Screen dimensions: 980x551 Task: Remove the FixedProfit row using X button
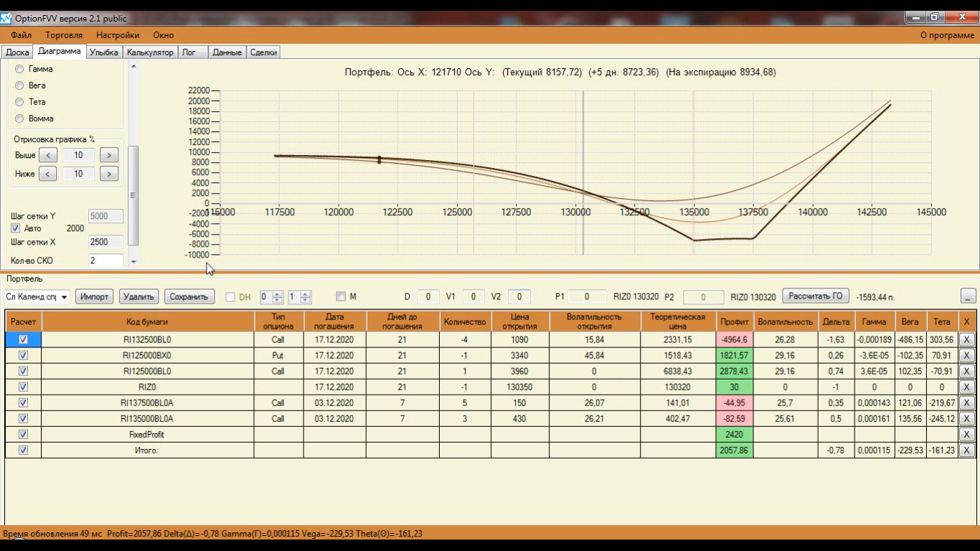[x=966, y=434]
